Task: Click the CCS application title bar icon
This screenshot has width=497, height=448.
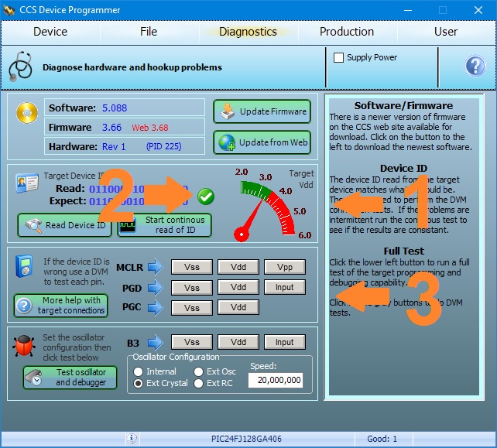Action: pyautogui.click(x=9, y=10)
